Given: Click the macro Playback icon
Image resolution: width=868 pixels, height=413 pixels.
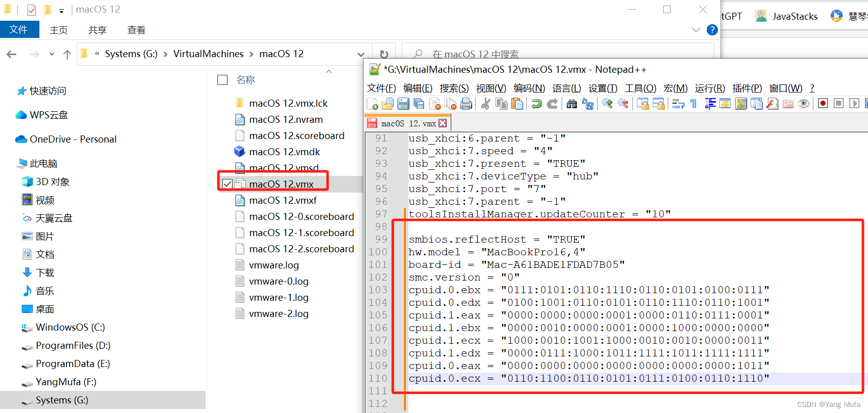Looking at the screenshot, I should click(854, 104).
